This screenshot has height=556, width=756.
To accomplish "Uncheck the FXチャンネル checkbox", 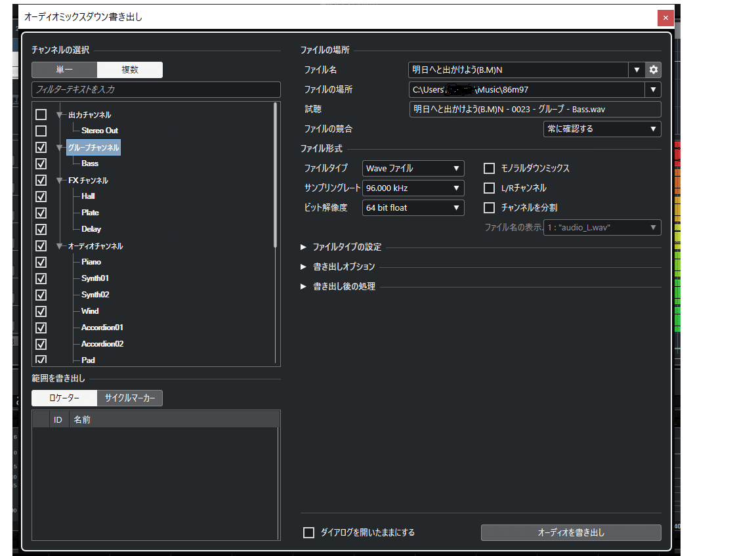I will tap(41, 181).
